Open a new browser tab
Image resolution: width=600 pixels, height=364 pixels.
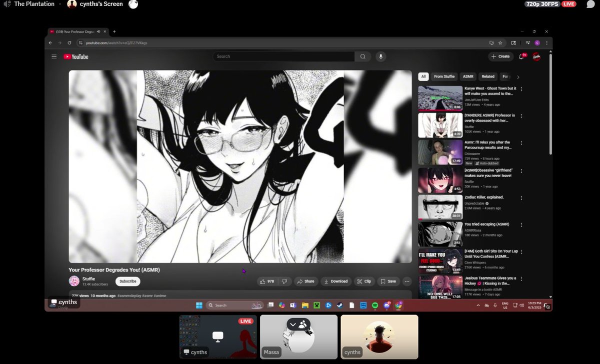pyautogui.click(x=114, y=31)
